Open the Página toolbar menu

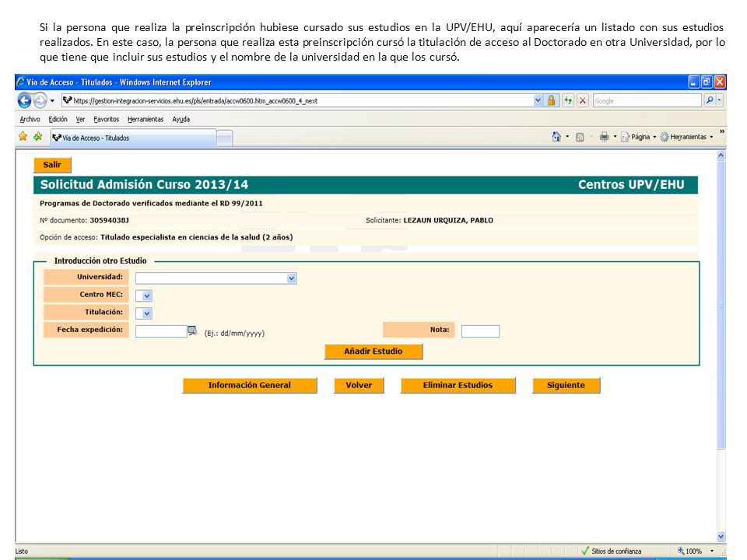(x=638, y=137)
